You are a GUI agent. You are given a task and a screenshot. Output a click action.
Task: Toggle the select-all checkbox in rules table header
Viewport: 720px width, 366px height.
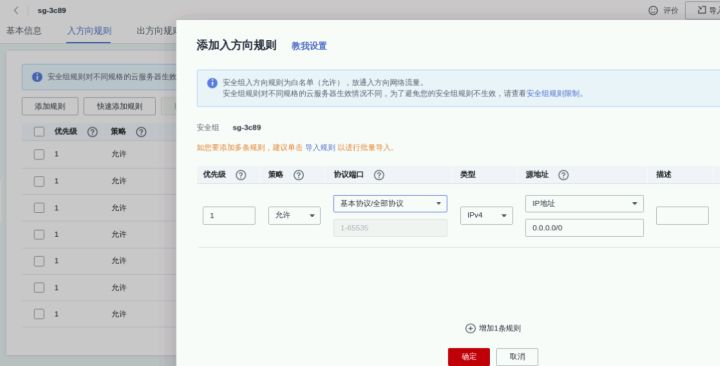39,132
